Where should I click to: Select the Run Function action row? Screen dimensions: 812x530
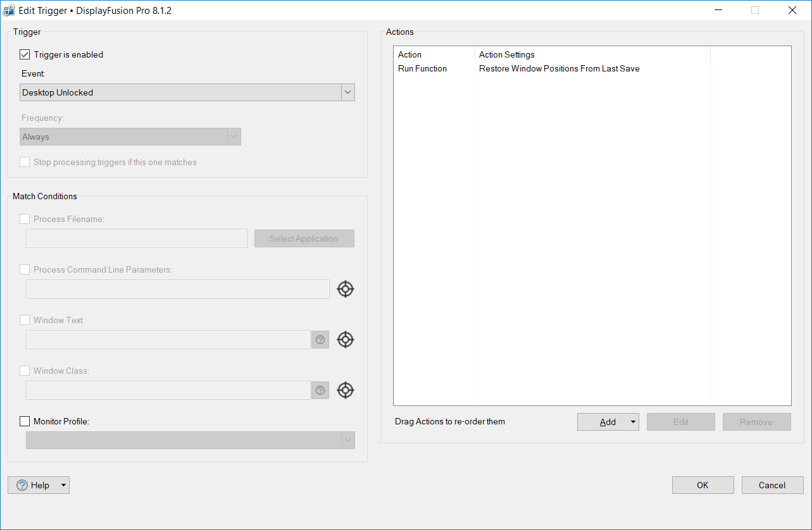pos(422,68)
